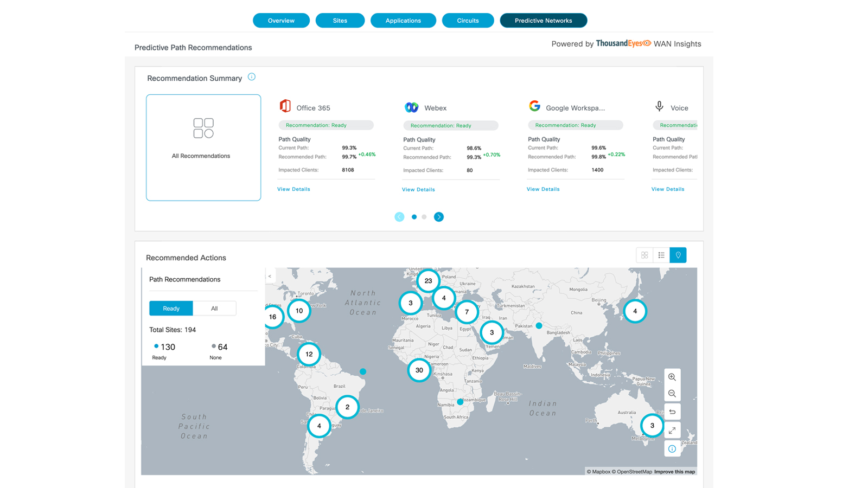Go to second carousel page dot
Image resolution: width=868 pixels, height=488 pixels.
(424, 217)
